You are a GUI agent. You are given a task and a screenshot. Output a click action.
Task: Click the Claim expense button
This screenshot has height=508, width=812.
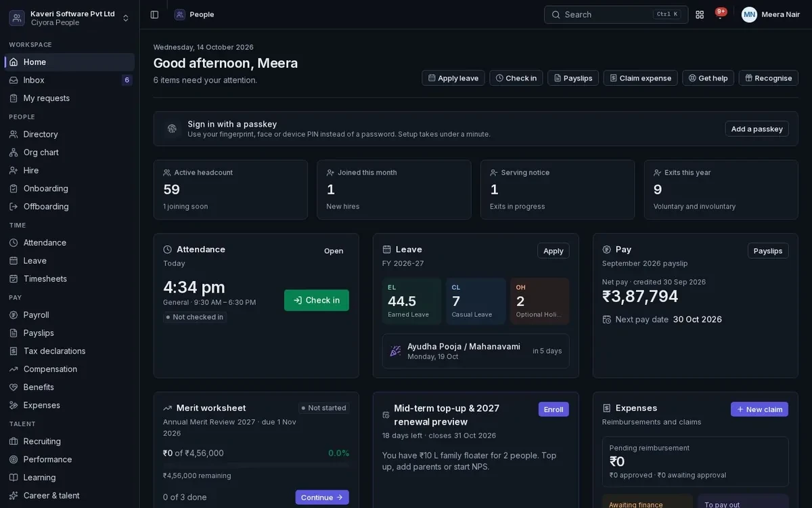(641, 78)
